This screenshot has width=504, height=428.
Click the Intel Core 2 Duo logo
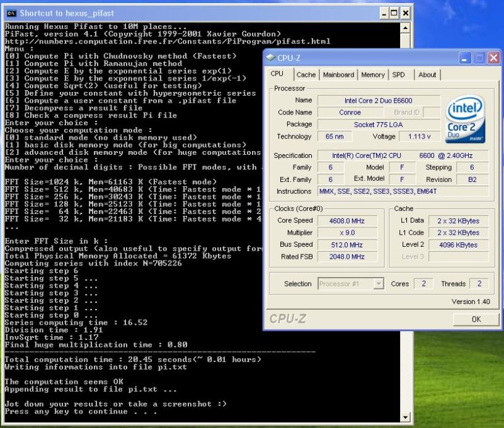(x=466, y=119)
